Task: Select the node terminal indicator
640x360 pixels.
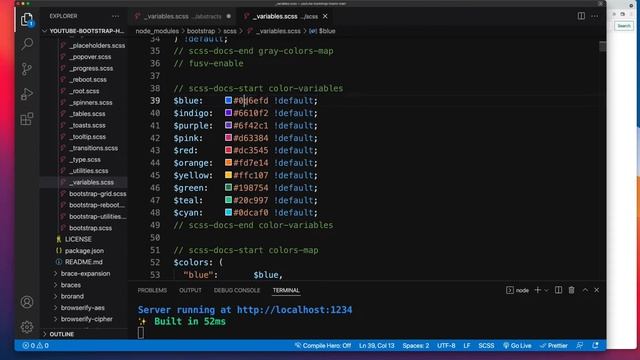Action: (x=518, y=290)
